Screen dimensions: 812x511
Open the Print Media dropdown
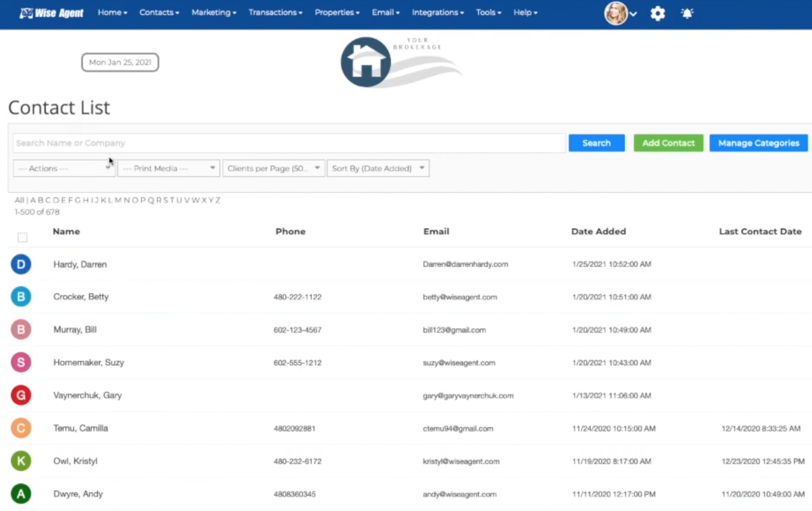[x=169, y=168]
